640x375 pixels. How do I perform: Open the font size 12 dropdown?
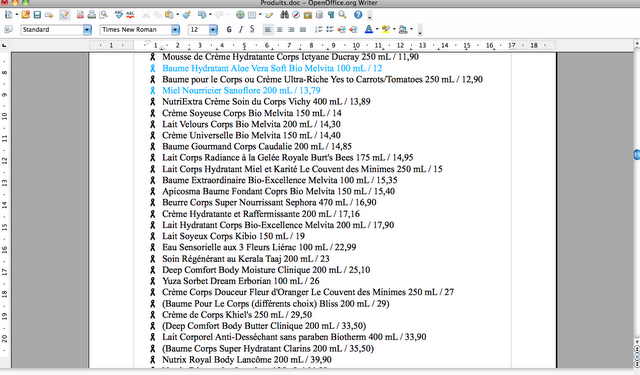[x=213, y=30]
